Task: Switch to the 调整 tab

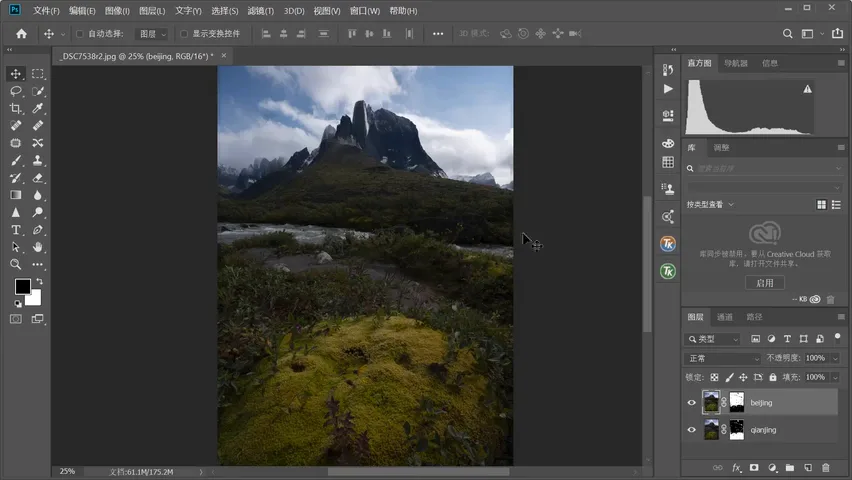Action: pos(721,148)
